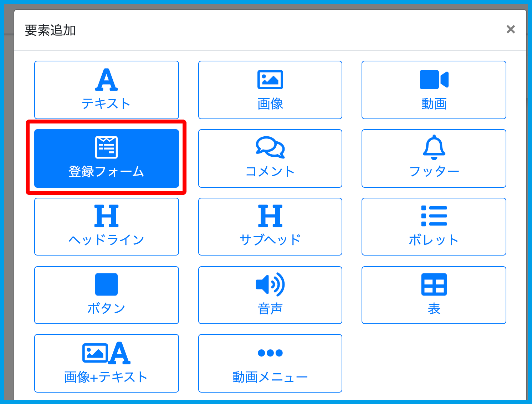The height and width of the screenshot is (404, 532).
Task: Select the bullet list icon
Action: tap(434, 216)
